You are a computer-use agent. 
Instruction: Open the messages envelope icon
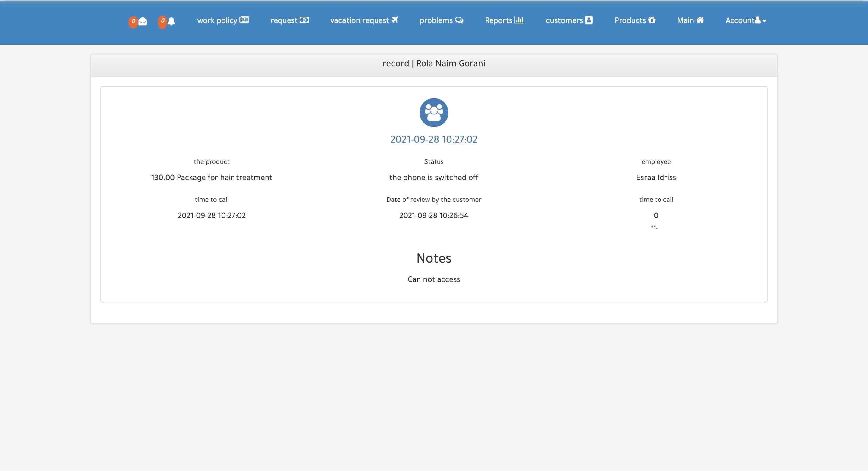pyautogui.click(x=143, y=22)
